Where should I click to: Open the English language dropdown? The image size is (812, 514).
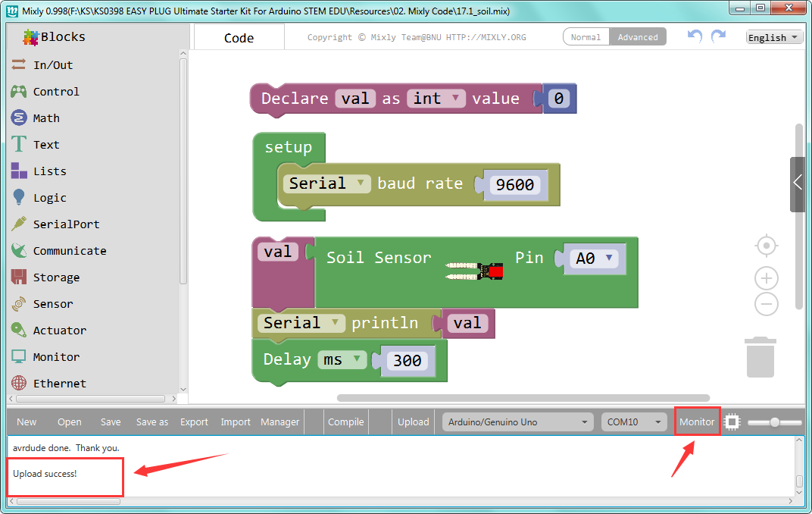click(774, 37)
